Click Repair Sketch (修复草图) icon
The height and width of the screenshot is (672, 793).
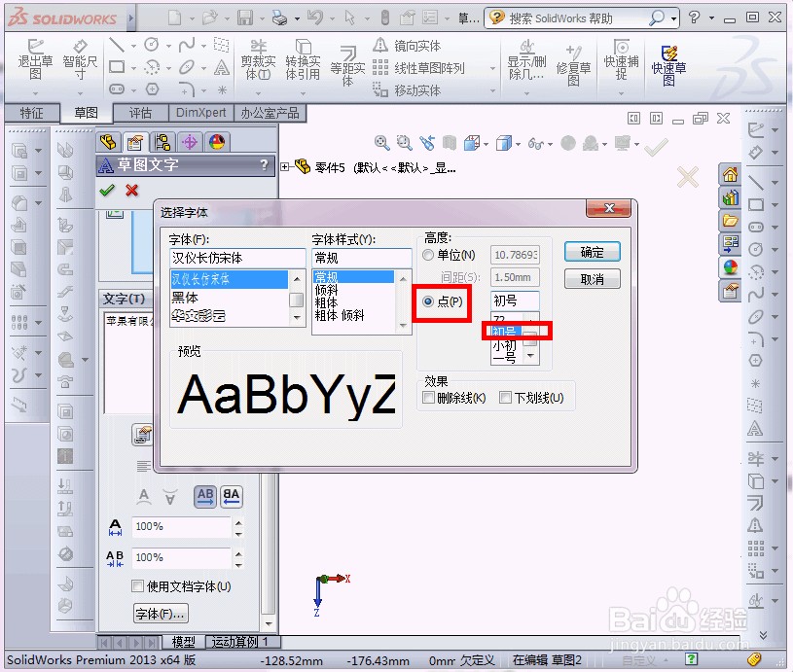573,65
